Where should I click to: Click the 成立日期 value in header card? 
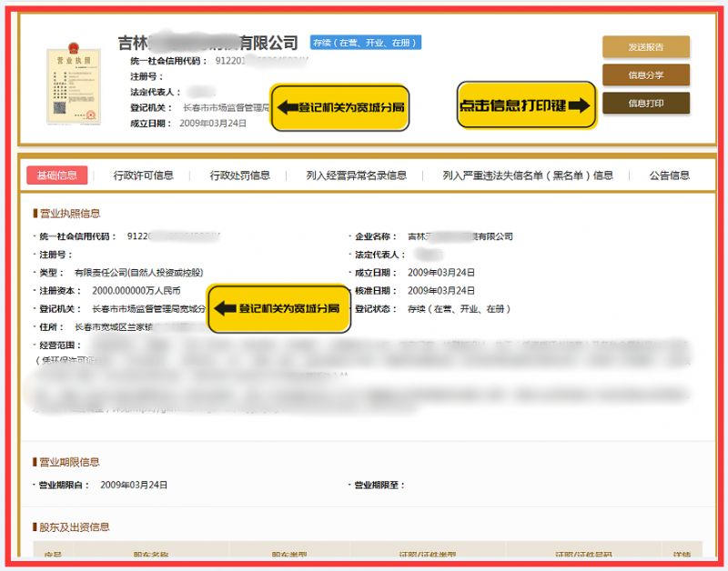pos(213,124)
